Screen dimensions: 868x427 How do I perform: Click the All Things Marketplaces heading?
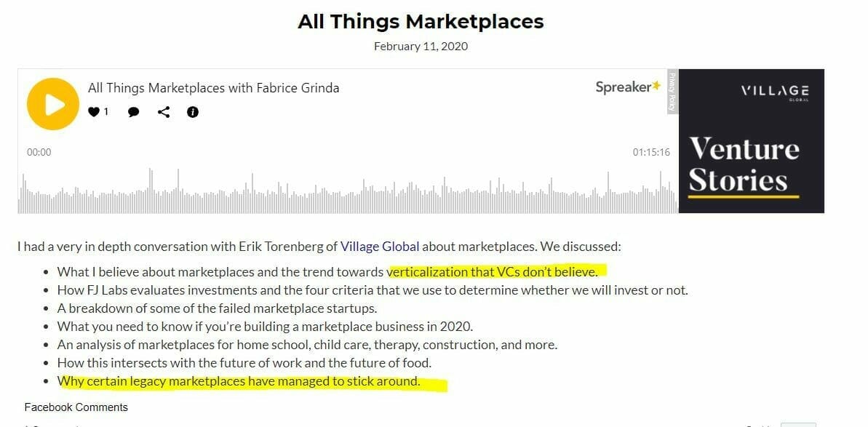(421, 22)
